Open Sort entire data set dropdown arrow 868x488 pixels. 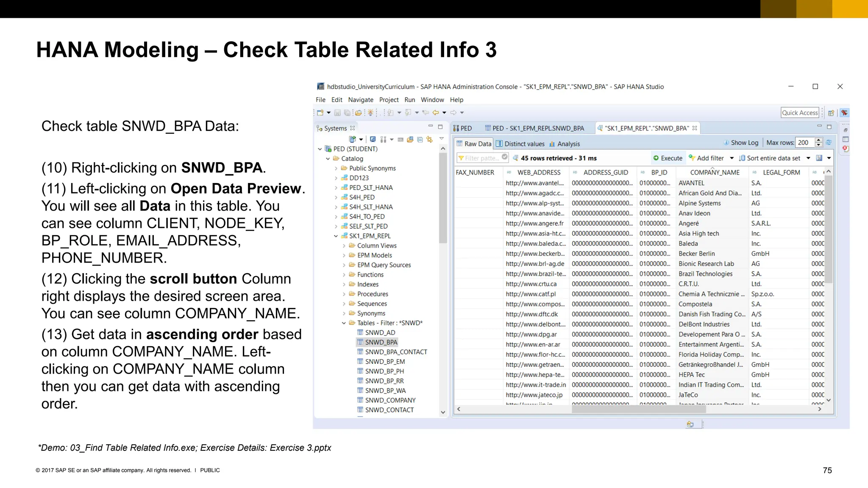pyautogui.click(x=808, y=158)
